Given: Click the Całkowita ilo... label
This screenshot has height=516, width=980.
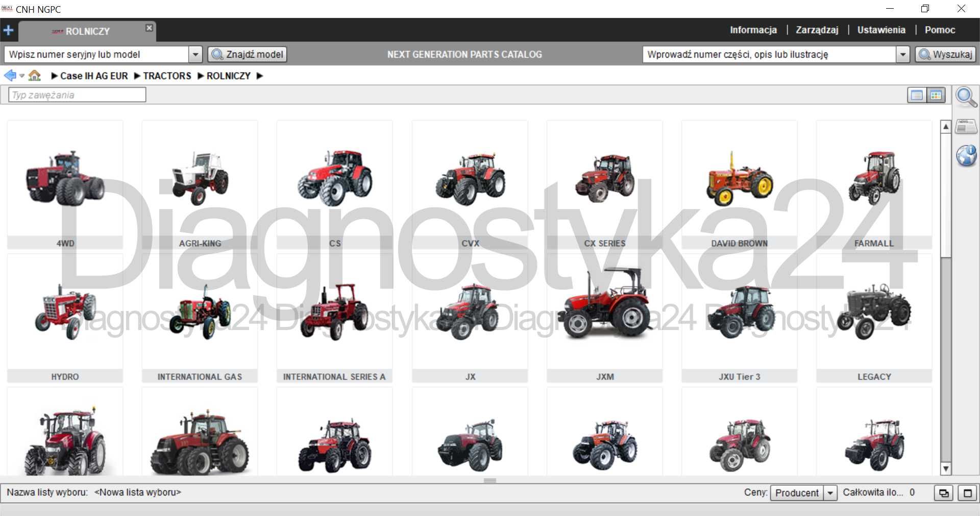Looking at the screenshot, I should [x=873, y=492].
